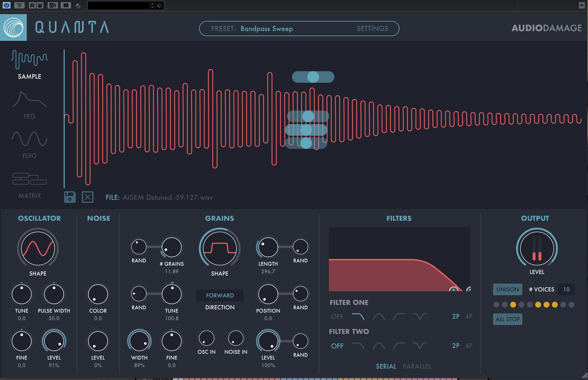
Task: Click the RAND knob beside LENGTH
Action: point(301,247)
